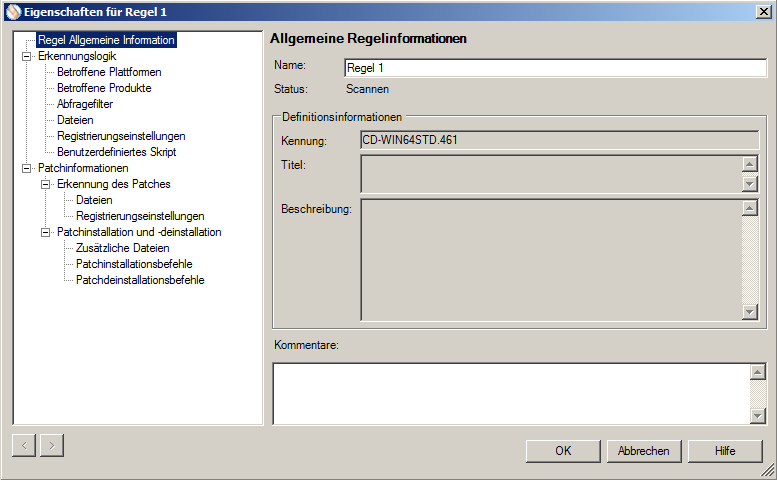777x480 pixels.
Task: Click Titel scrollbar down arrow
Action: click(x=750, y=184)
